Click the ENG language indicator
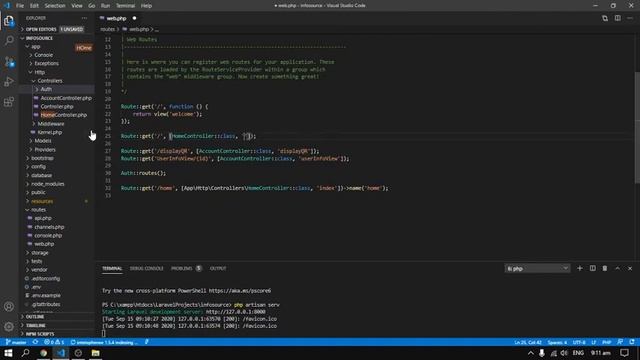This screenshot has width=640, height=360. (578, 353)
